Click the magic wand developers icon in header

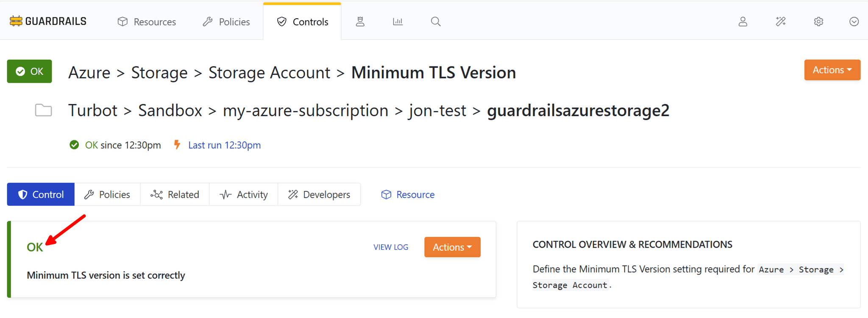(x=781, y=22)
